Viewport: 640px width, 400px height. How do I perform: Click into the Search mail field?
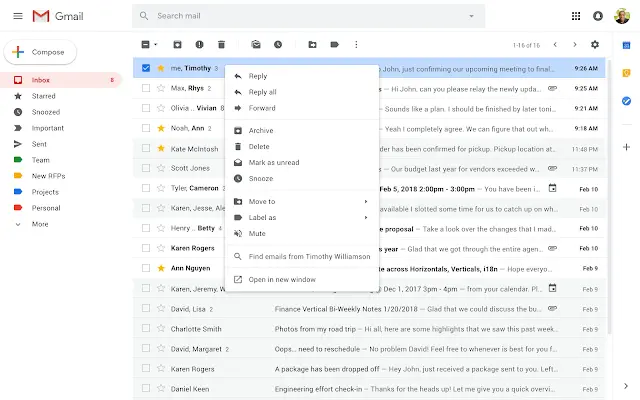click(x=309, y=16)
